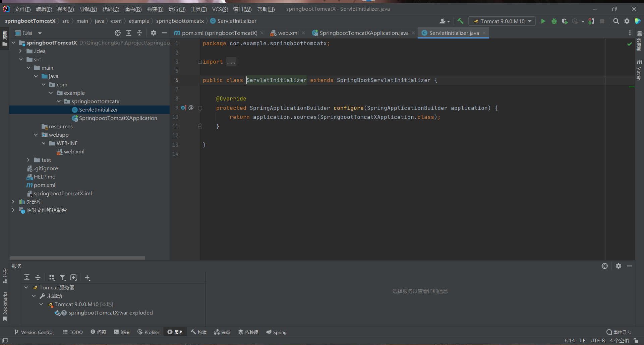Collapse all icon in Project panel header
The image size is (644, 345).
tap(139, 33)
